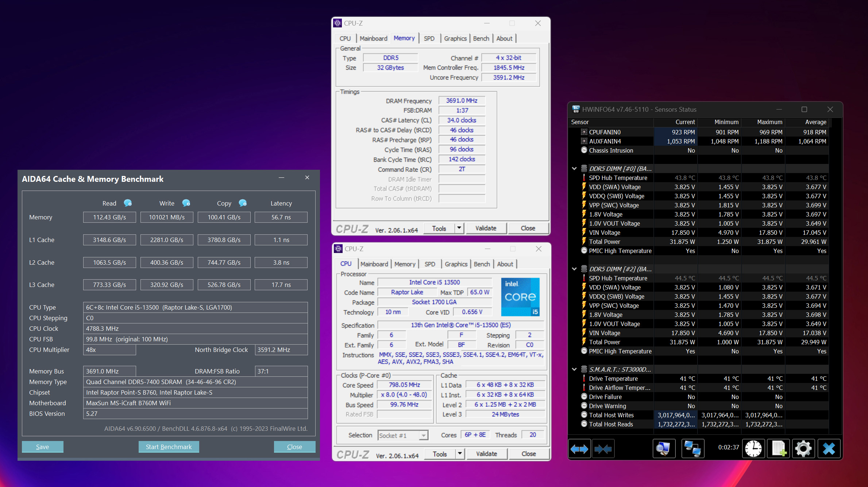Collapse the S.M.A.R.T. ST3000D sensor group
Image resolution: width=868 pixels, height=487 pixels.
[x=574, y=369]
